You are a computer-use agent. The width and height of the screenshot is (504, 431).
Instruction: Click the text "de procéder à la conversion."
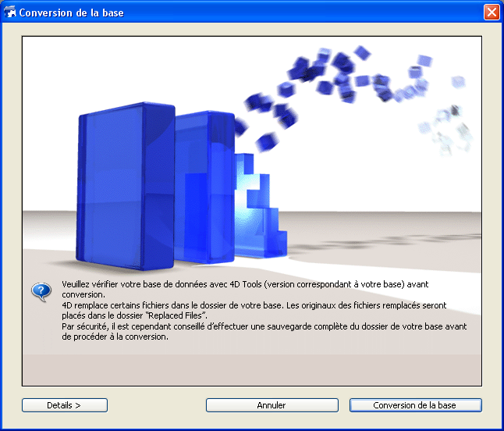tap(115, 337)
